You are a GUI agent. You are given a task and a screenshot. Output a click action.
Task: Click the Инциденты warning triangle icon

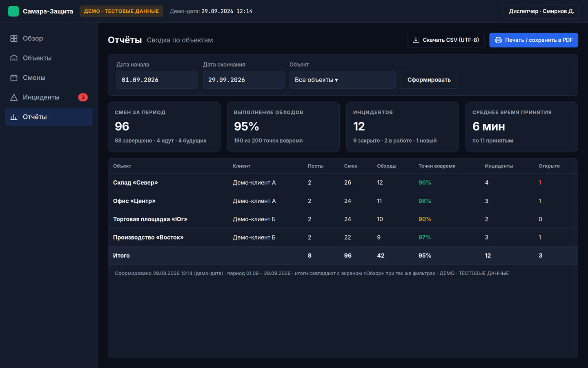click(14, 97)
